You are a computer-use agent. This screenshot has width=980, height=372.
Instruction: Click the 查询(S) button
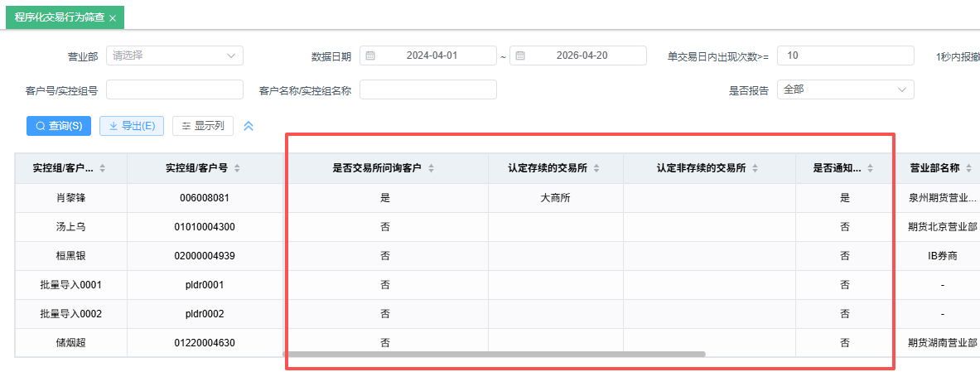59,126
